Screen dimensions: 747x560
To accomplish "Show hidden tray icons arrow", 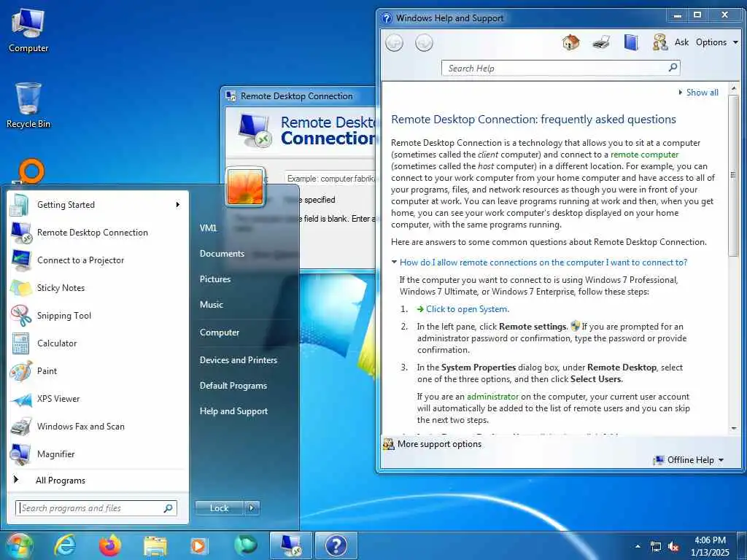I will point(638,547).
